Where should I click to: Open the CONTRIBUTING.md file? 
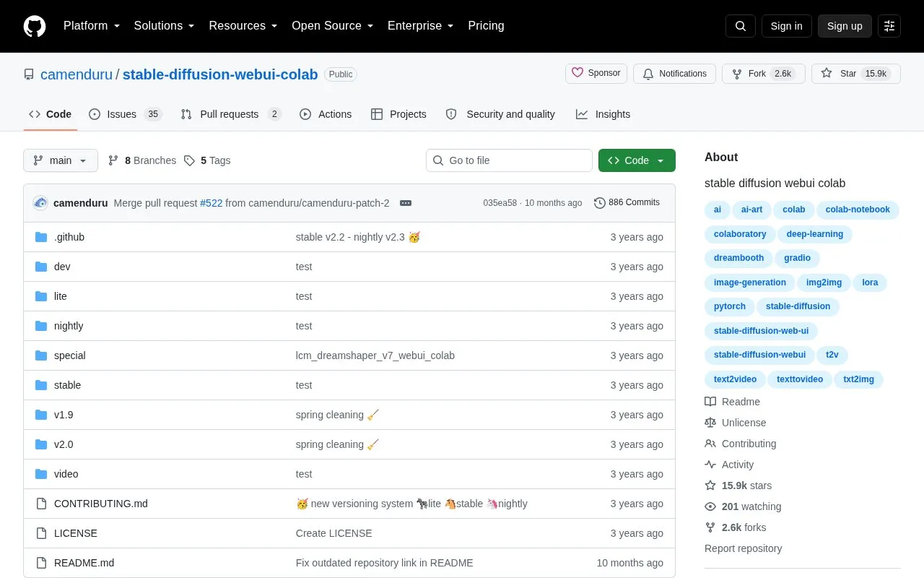click(x=101, y=504)
